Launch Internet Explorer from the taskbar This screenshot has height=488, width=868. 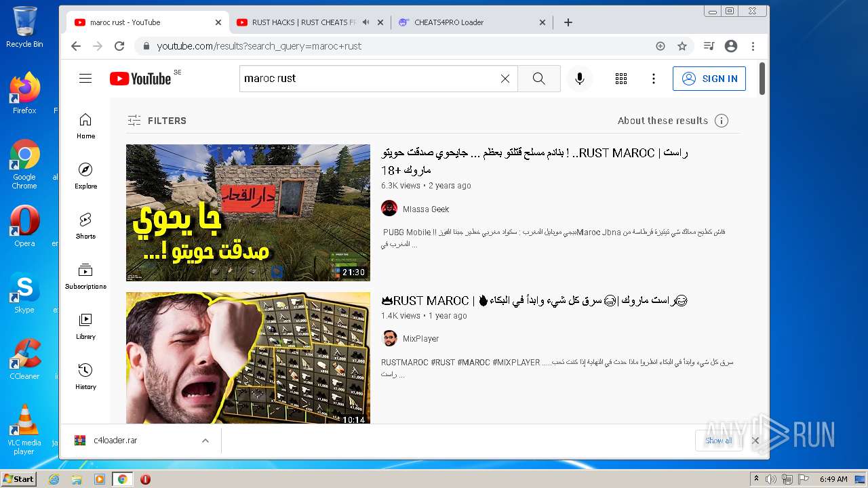coord(54,479)
